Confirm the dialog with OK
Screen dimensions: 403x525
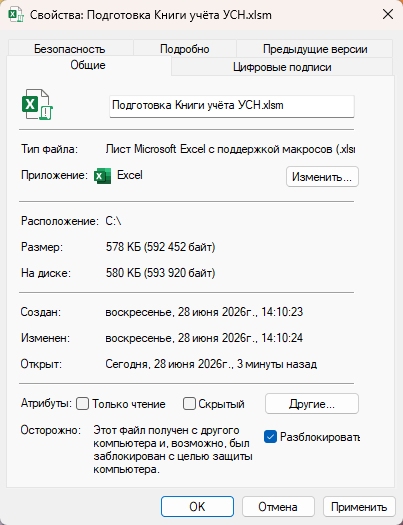tap(197, 507)
